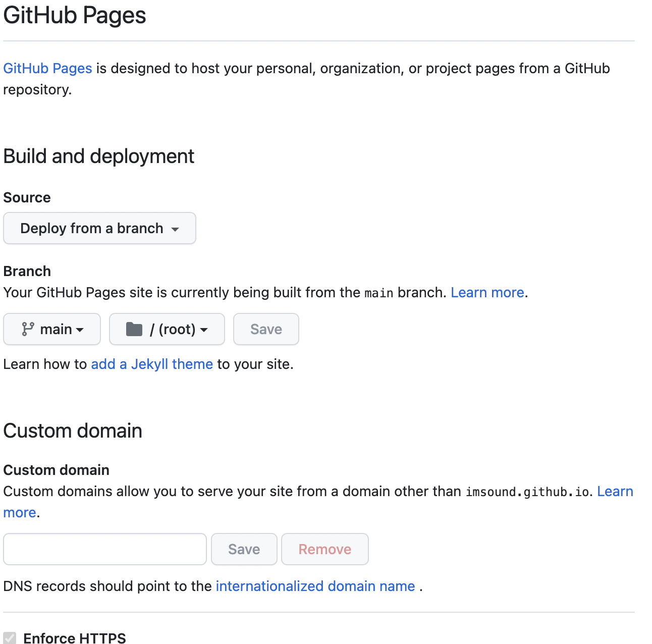Screen dimensions: 652x644
Task: Click the 'GitHub Pages' page title
Action: (75, 15)
